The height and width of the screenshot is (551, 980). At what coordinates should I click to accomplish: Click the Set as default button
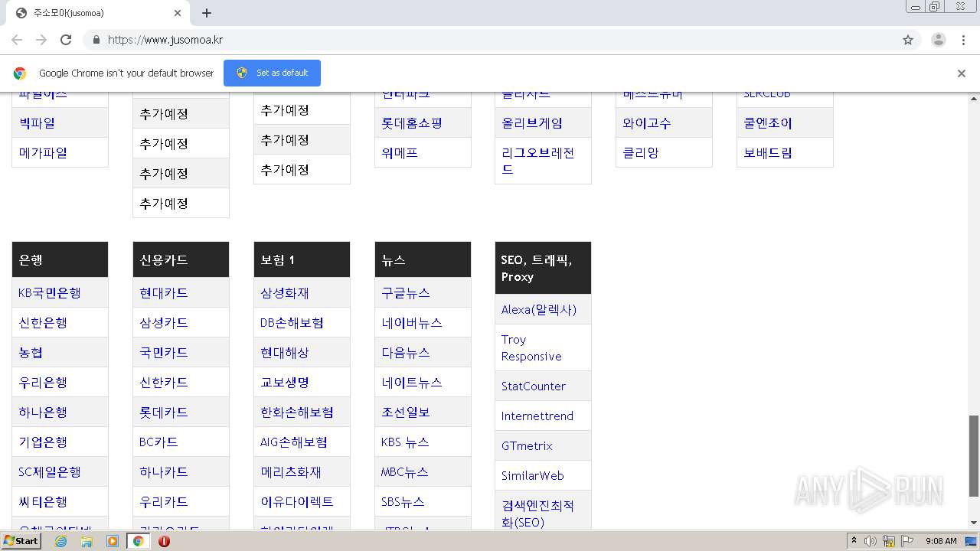tap(272, 73)
